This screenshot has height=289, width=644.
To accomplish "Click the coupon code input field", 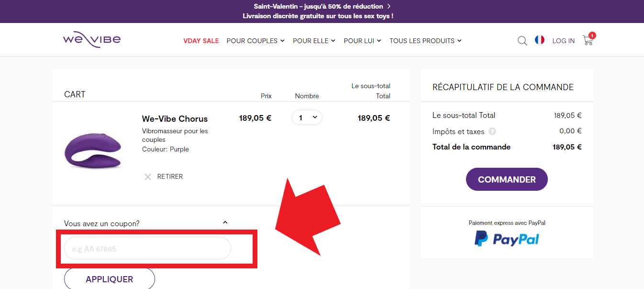I will click(x=147, y=249).
